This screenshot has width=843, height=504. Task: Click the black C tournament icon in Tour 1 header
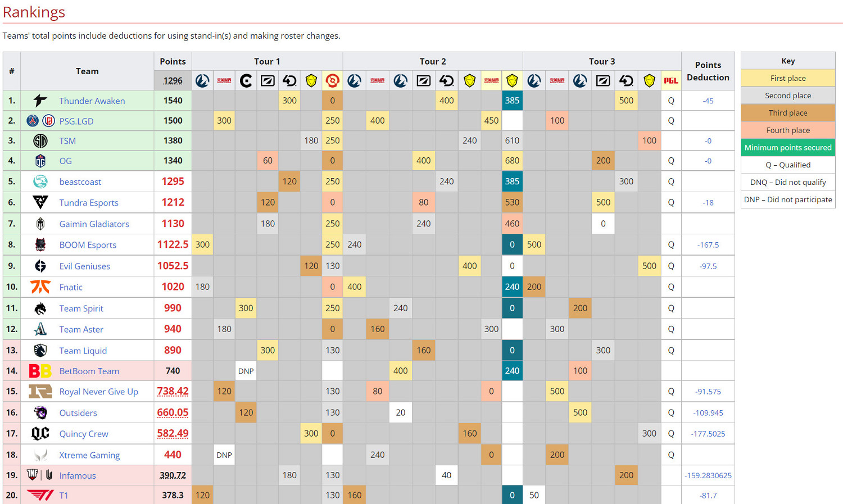click(246, 80)
